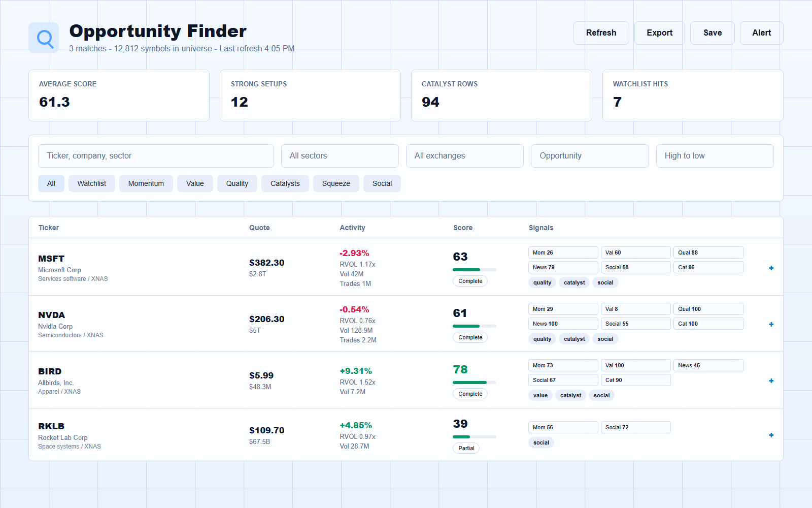Image resolution: width=812 pixels, height=508 pixels.
Task: Open the Opportunity sort field dropdown
Action: (x=590, y=156)
